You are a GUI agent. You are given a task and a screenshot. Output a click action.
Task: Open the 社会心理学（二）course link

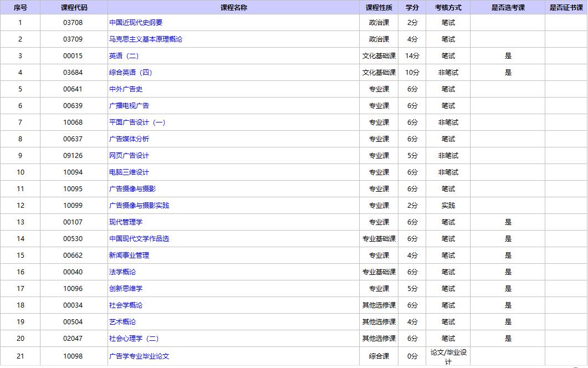(x=134, y=339)
